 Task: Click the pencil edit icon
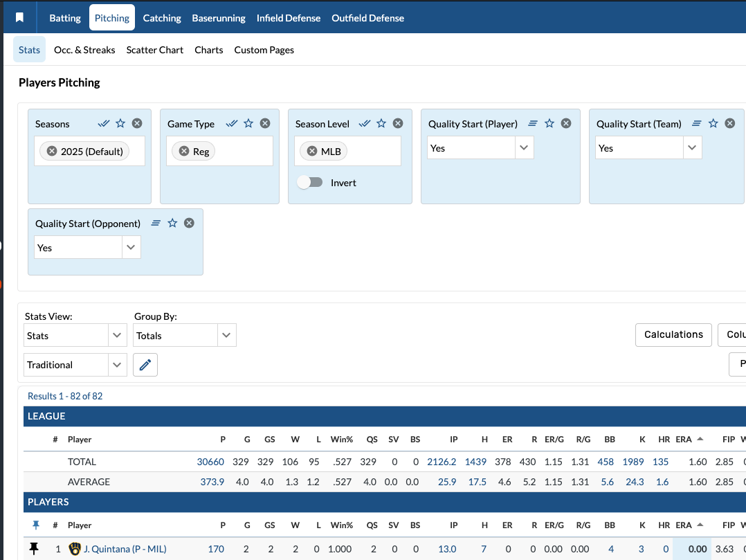click(x=145, y=365)
